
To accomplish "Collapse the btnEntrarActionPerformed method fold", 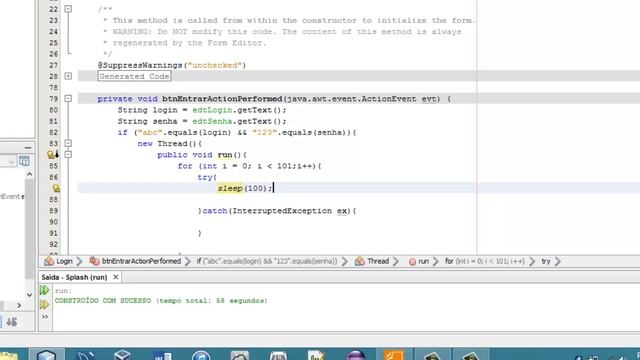I will (x=68, y=98).
